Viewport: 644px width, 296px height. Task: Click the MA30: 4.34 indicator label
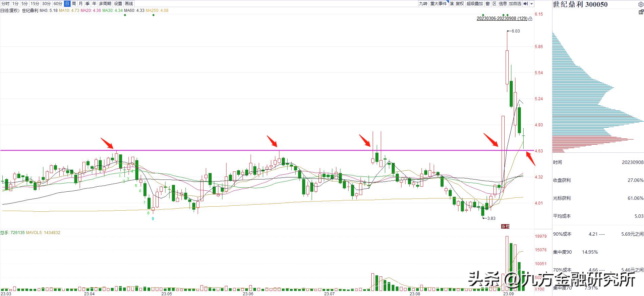(113, 10)
